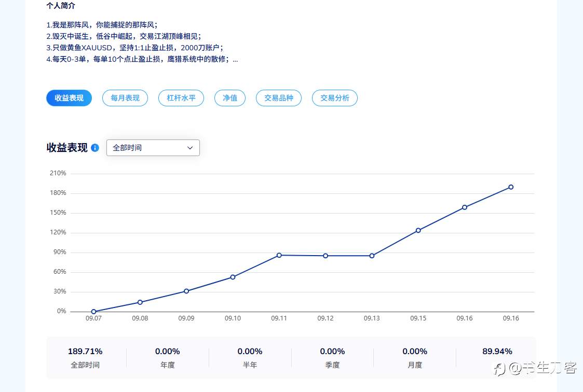Click the 年度 label in the stats row
Image resolution: width=583 pixels, height=392 pixels.
point(167,365)
